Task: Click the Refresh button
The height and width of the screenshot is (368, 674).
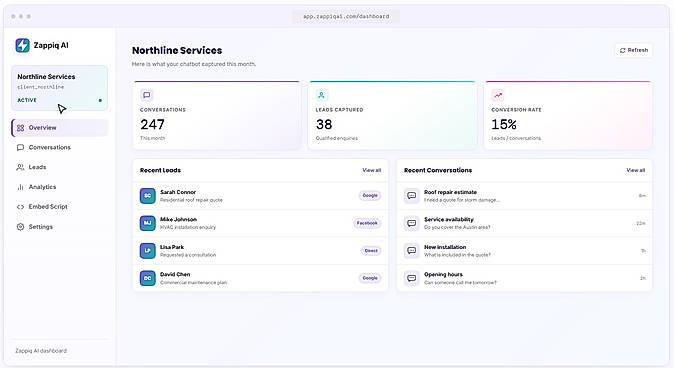Action: 634,50
